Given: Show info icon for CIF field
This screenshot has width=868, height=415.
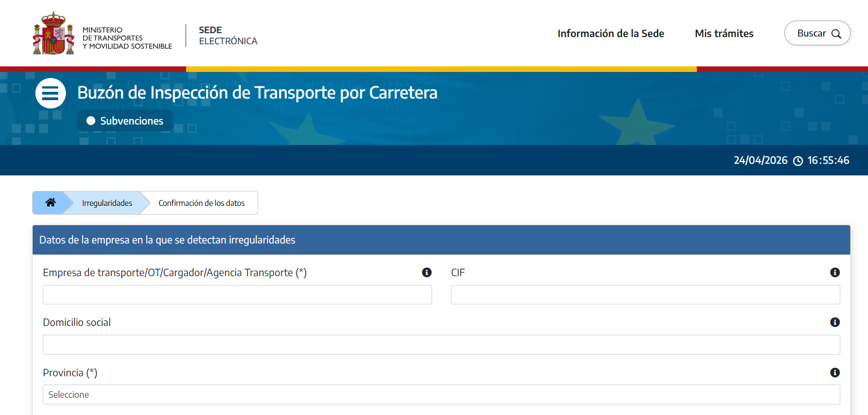Looking at the screenshot, I should pos(835,272).
